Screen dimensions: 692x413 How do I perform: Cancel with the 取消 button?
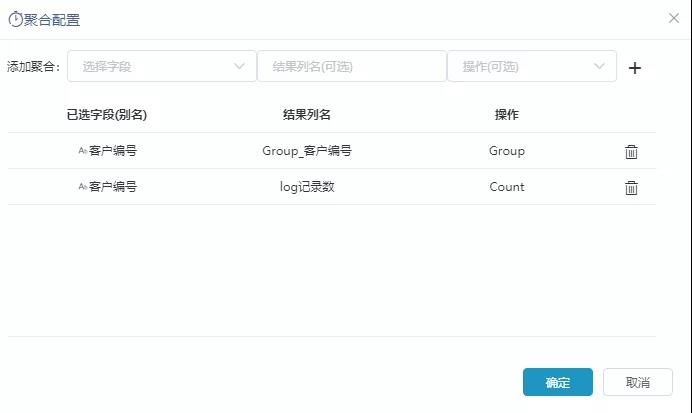tap(638, 382)
